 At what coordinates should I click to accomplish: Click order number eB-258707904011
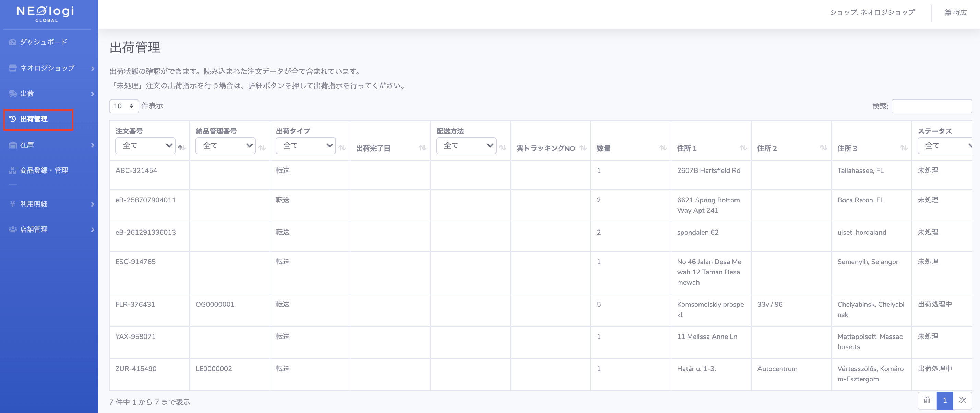[145, 200]
